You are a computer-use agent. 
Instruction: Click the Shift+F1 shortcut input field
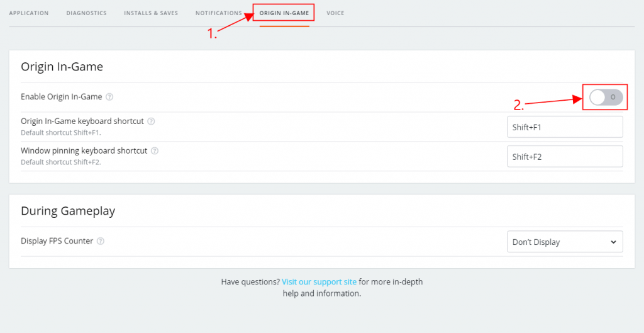(x=565, y=127)
